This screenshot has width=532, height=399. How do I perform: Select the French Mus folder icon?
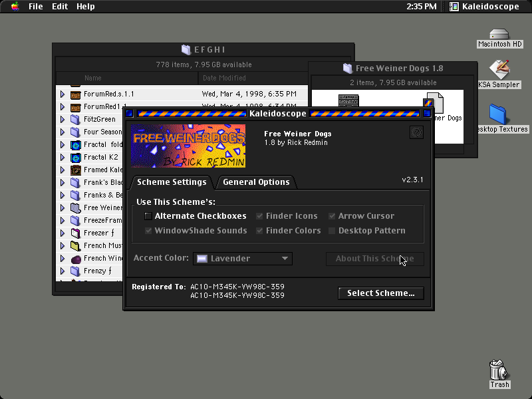click(75, 245)
